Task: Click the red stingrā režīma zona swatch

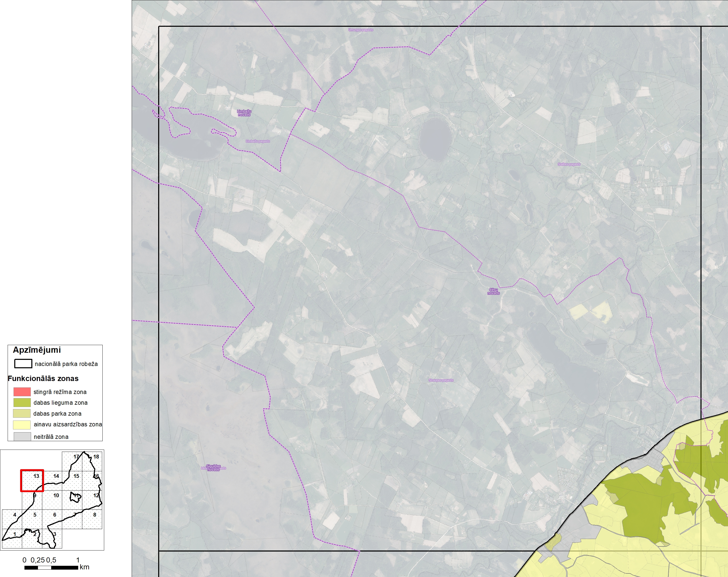Action: point(22,392)
